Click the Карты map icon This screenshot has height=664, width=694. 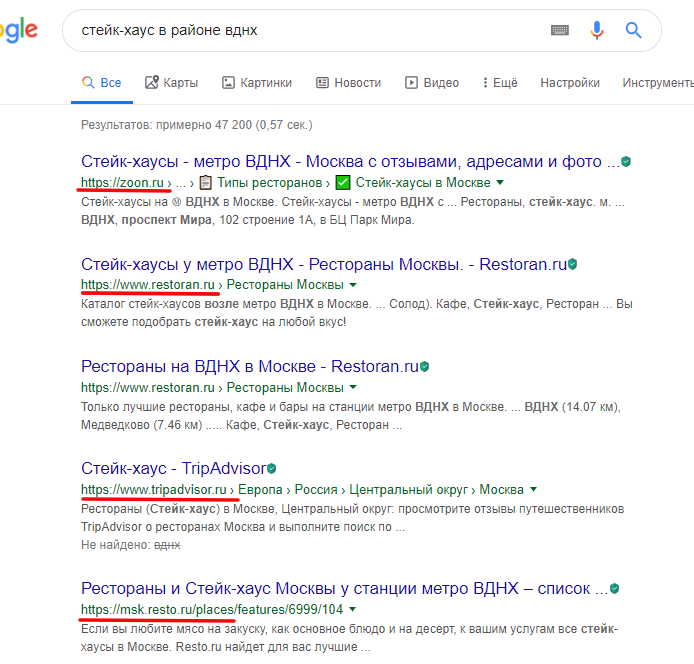coord(151,82)
